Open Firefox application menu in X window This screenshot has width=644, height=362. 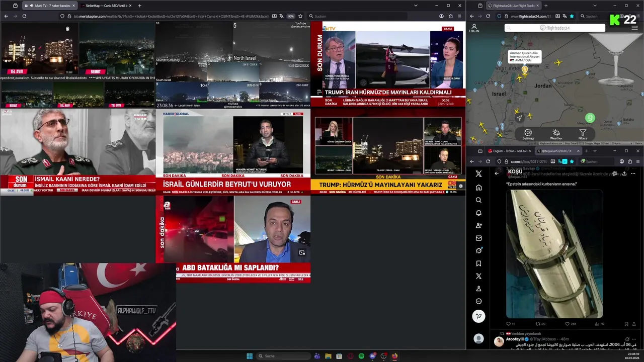(638, 161)
